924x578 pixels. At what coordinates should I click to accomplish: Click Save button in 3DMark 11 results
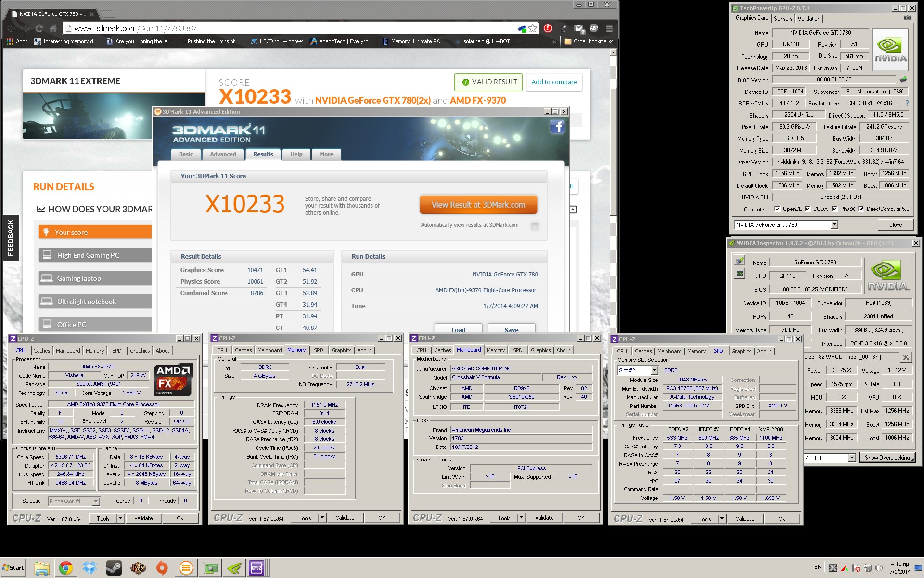pyautogui.click(x=511, y=329)
